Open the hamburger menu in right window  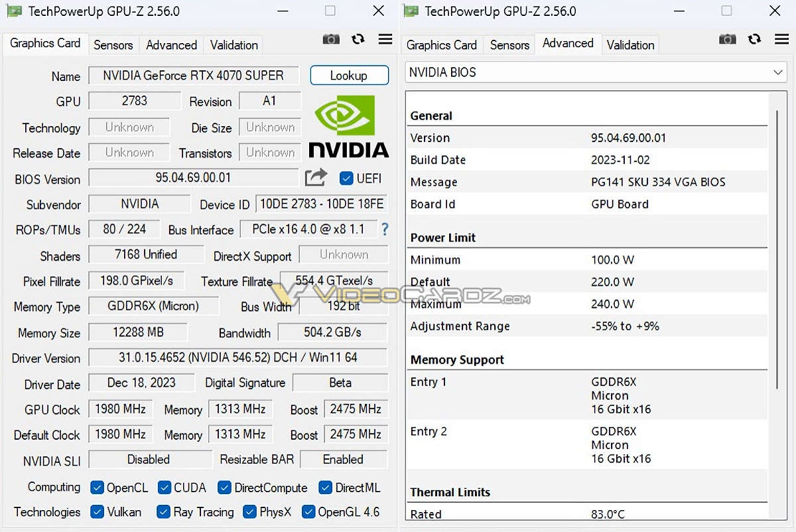click(781, 39)
